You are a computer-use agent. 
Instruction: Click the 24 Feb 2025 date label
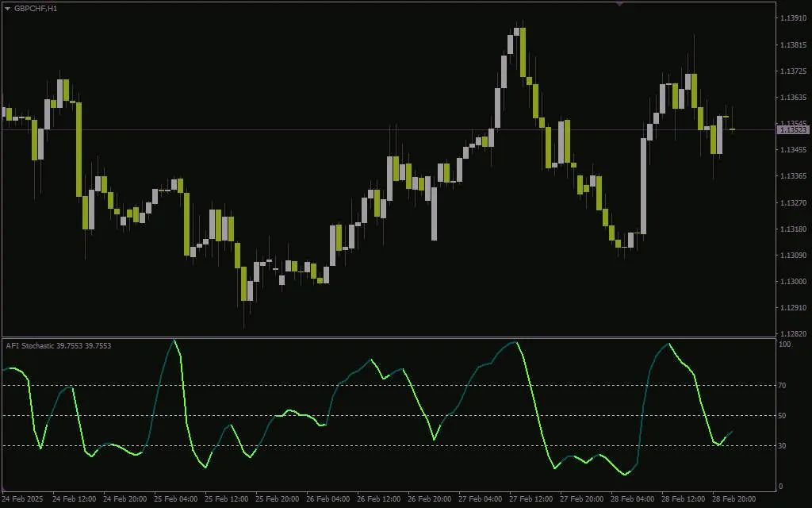(23, 499)
